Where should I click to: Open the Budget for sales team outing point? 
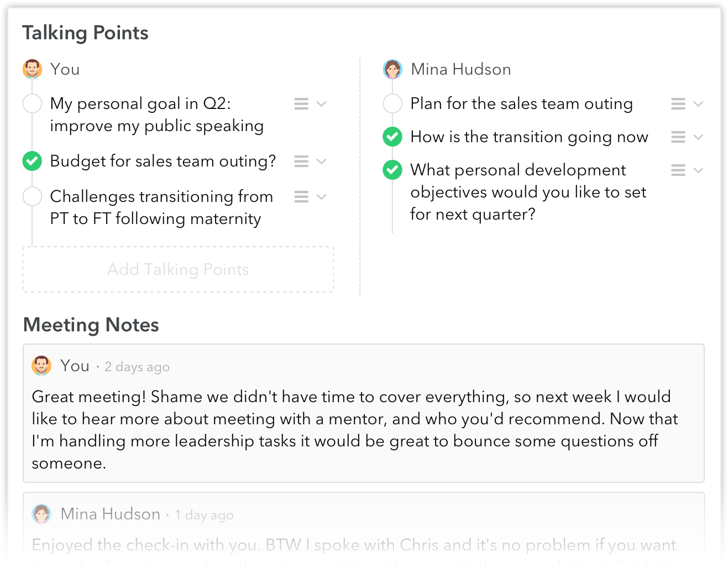point(163,162)
